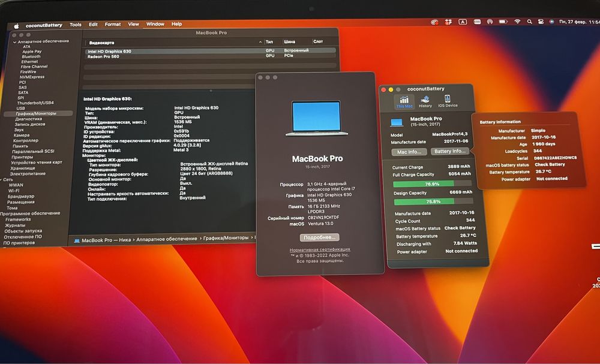
Task: Click the Dropbox icon in the menu bar
Action: tap(448, 22)
